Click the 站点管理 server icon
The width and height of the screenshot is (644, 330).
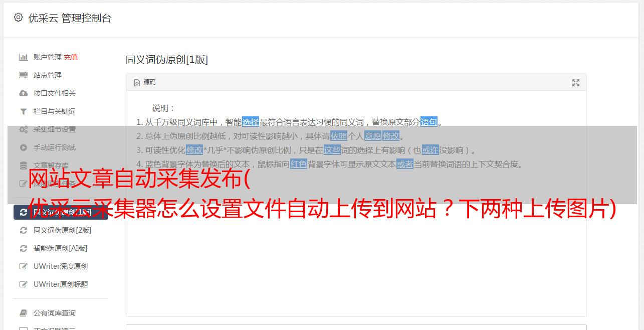tap(23, 75)
